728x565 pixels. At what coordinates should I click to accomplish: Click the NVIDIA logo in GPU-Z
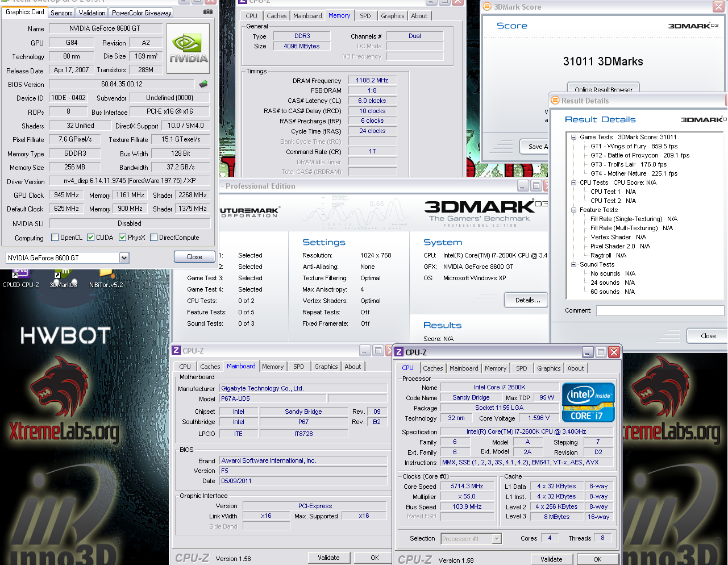tap(189, 48)
